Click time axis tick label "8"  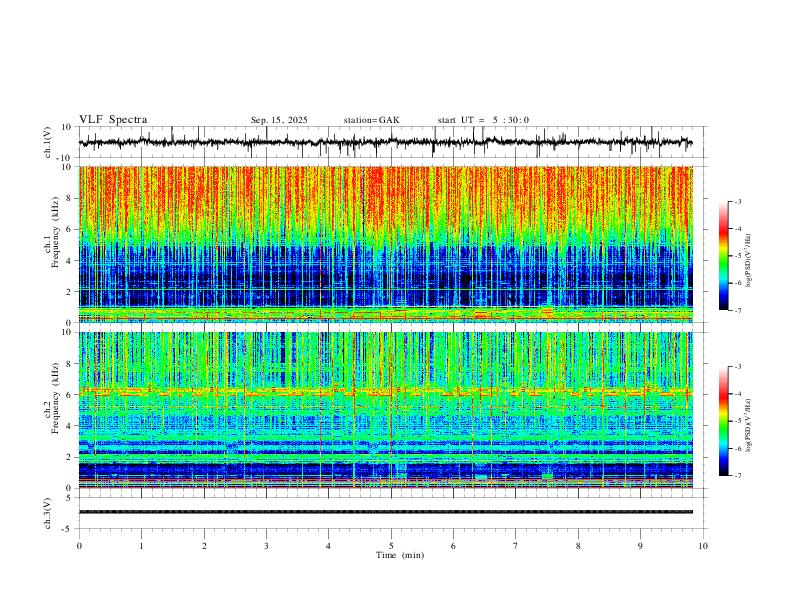(x=578, y=546)
